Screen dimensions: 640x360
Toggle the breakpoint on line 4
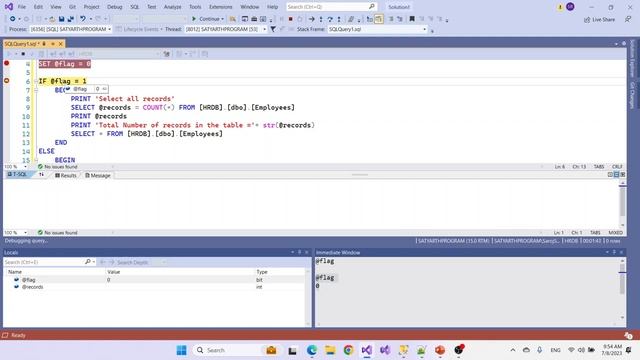(x=7, y=63)
